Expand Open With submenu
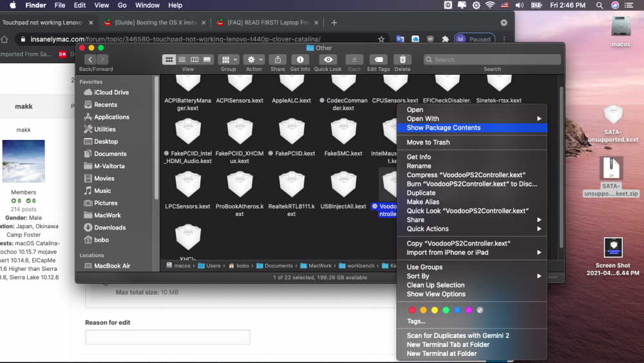 [x=472, y=119]
